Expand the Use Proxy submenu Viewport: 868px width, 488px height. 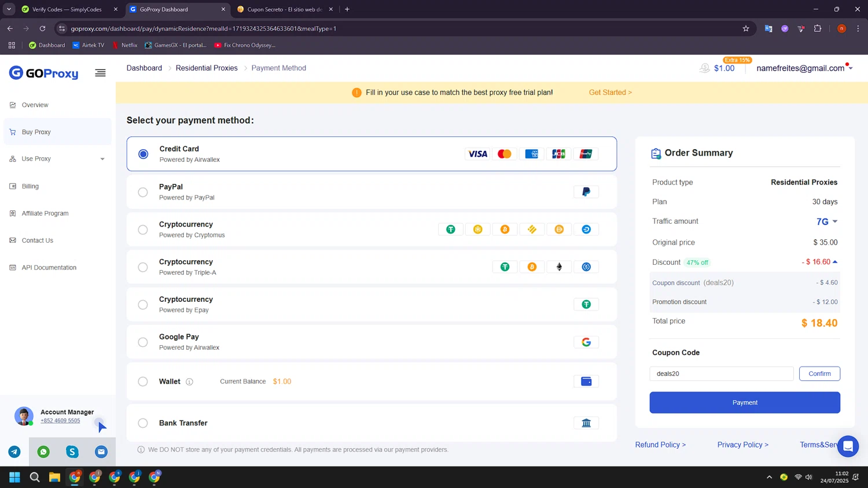coord(102,159)
